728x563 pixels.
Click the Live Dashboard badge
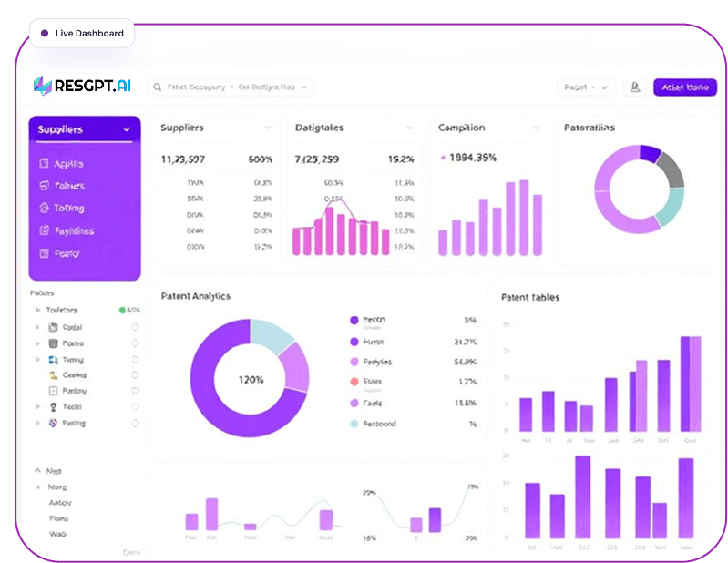82,33
